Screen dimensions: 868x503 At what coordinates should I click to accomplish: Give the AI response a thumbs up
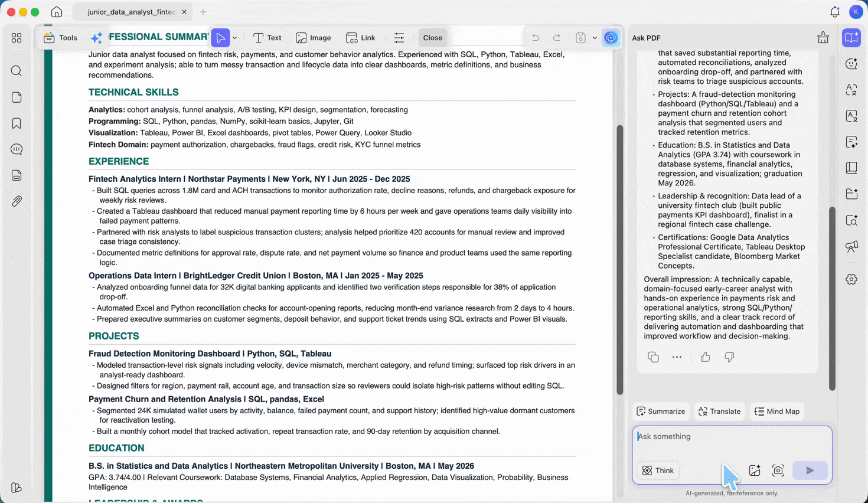coord(706,357)
